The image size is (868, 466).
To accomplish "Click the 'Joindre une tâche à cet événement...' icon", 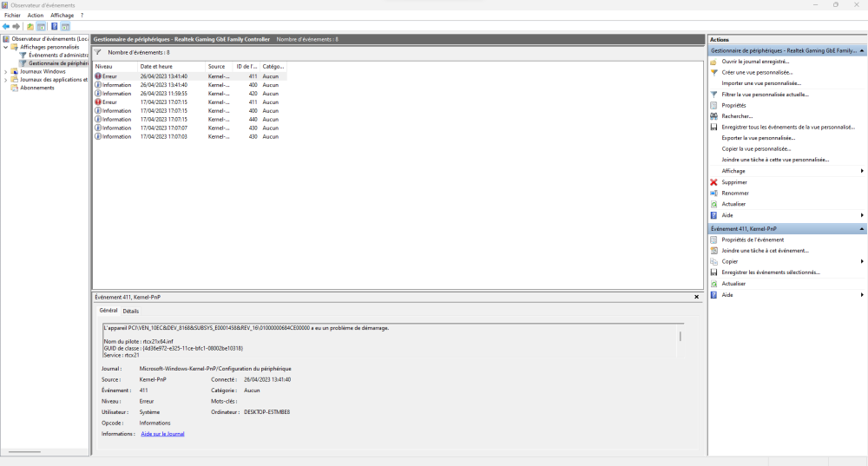I will 714,251.
